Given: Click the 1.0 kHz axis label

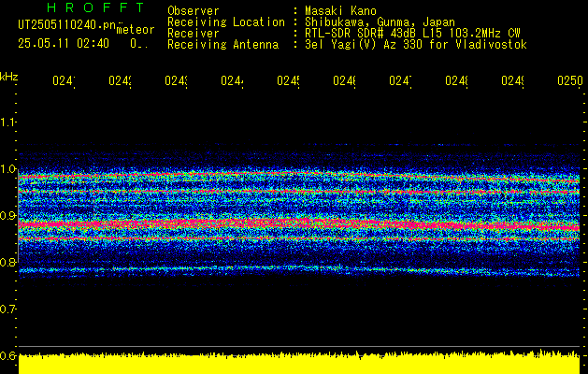Looking at the screenshot, I should click(x=7, y=168).
